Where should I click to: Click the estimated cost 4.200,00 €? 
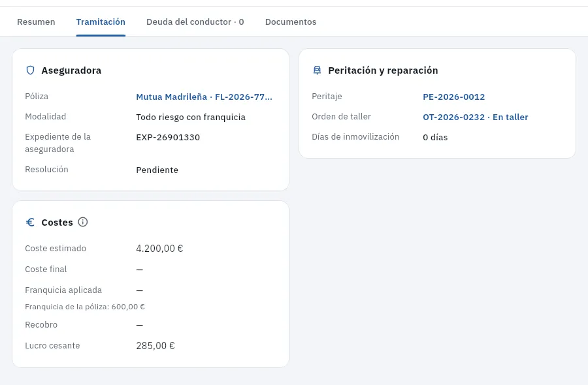160,249
